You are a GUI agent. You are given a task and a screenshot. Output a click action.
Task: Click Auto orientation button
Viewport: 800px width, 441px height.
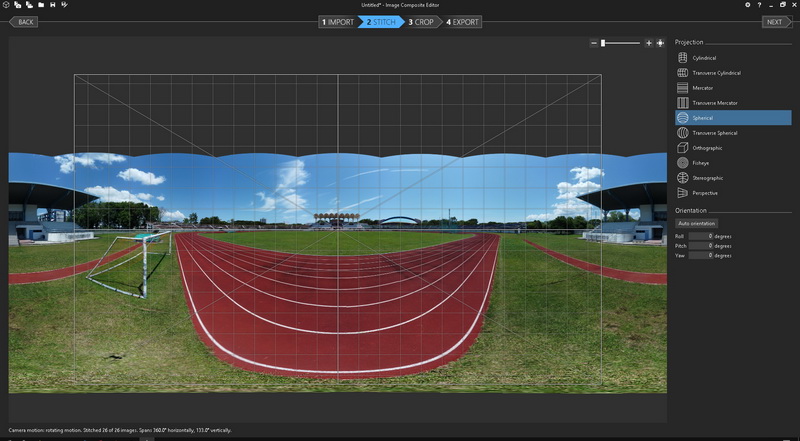coord(696,224)
